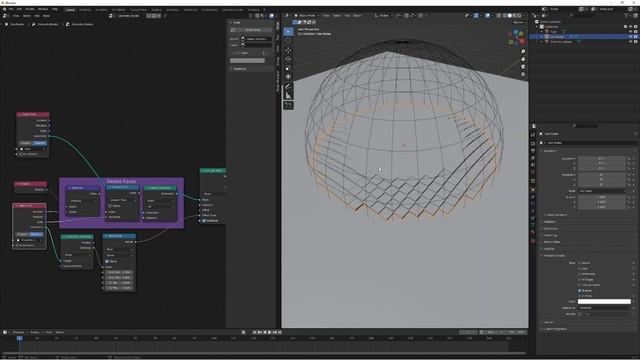Expand the Collections panel
This screenshot has width=640, height=360.
click(551, 229)
